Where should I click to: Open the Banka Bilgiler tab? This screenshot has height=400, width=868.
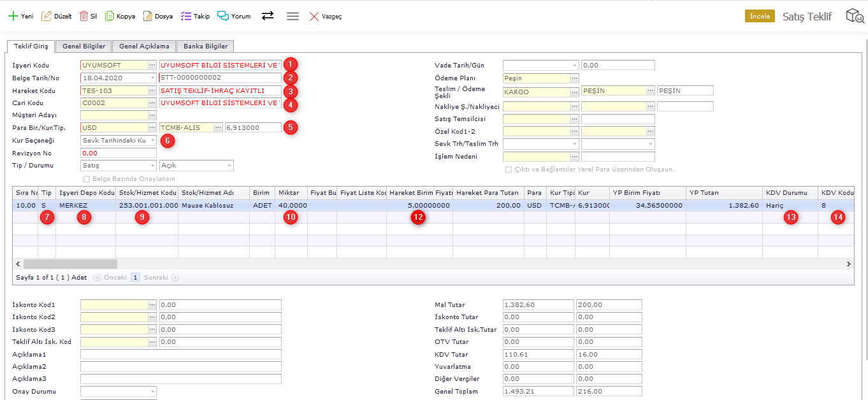point(205,46)
